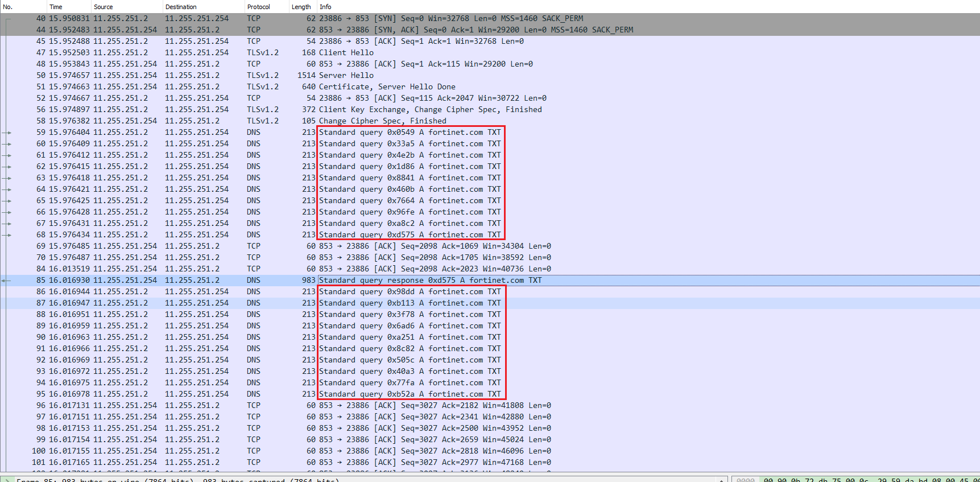
Task: Select packet 70 ACK with Ack=1705
Action: tap(490, 257)
